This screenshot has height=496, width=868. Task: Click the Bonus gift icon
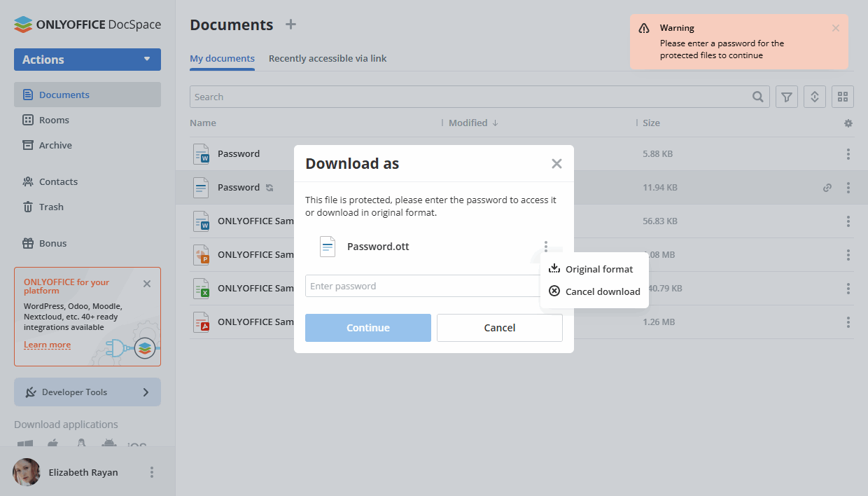click(28, 243)
